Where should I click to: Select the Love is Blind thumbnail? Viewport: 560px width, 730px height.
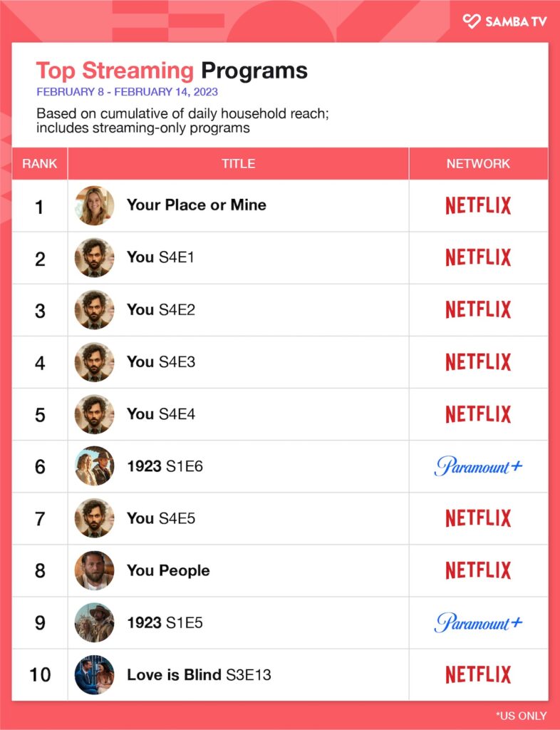94,674
